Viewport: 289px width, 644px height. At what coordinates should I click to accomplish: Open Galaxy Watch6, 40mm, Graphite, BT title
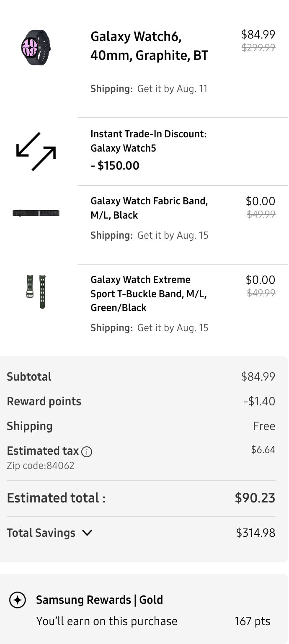[x=149, y=46]
